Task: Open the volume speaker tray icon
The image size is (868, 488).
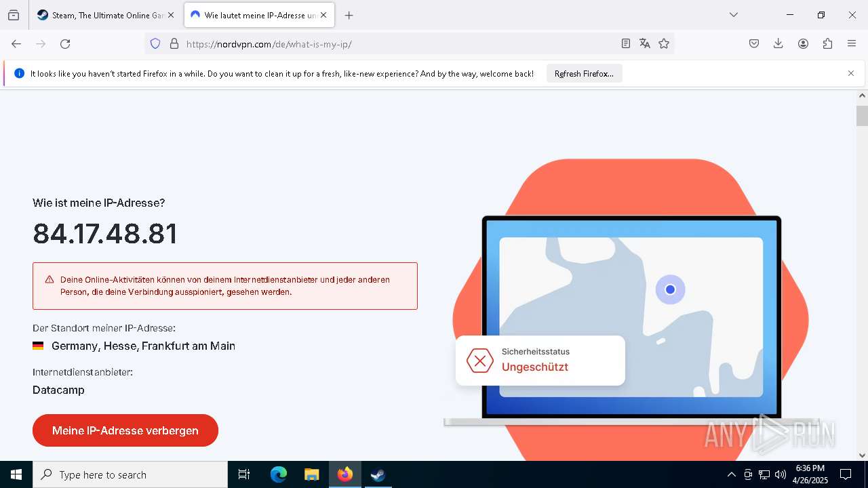Action: point(781,474)
